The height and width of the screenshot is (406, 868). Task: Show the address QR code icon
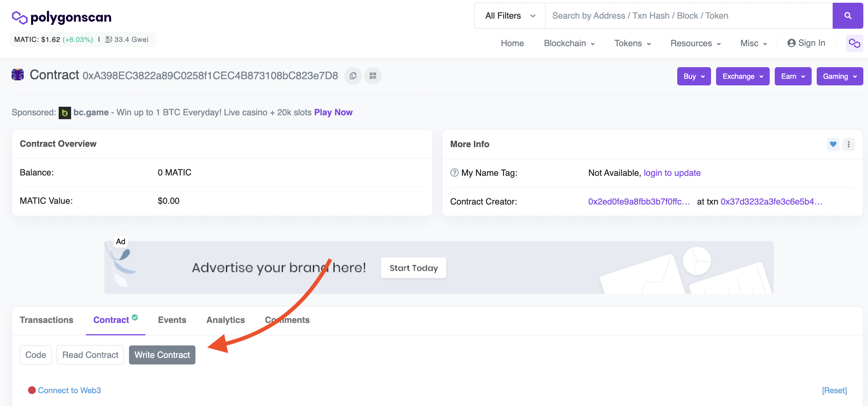(x=373, y=76)
